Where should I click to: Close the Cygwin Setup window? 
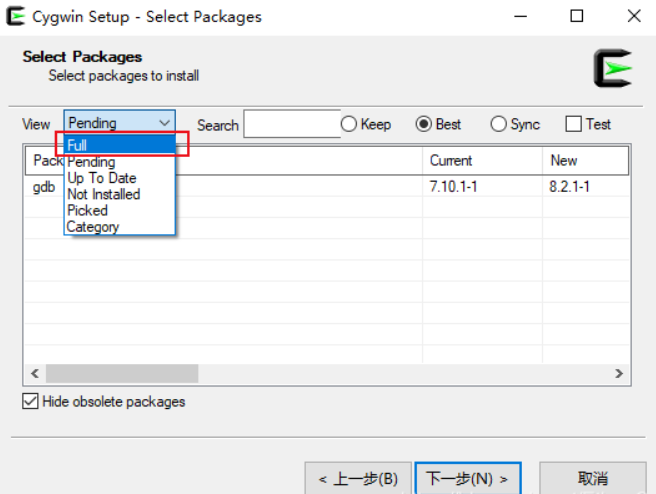[634, 16]
